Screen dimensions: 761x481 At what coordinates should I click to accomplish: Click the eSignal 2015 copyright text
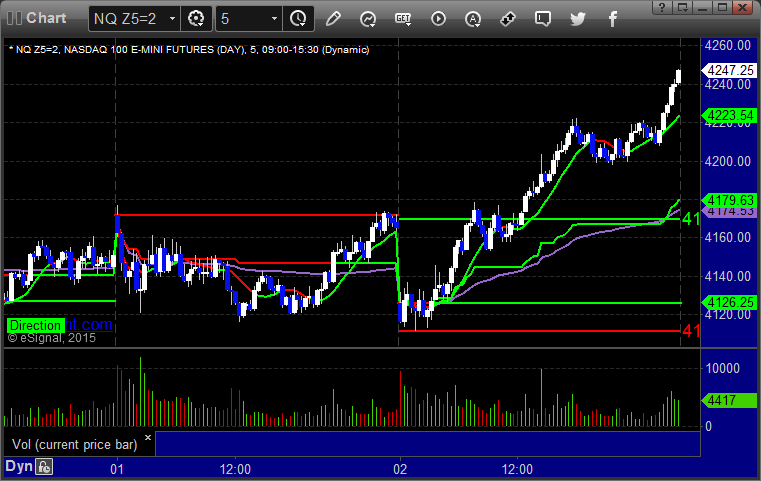point(51,338)
